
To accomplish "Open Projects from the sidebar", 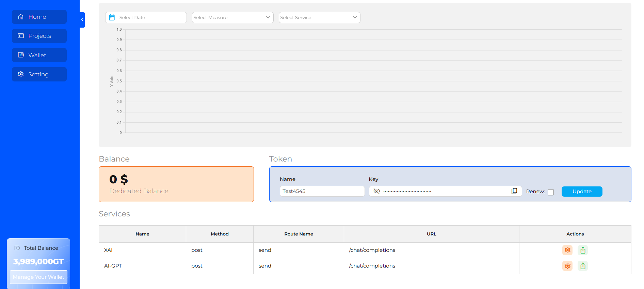I will pos(39,36).
